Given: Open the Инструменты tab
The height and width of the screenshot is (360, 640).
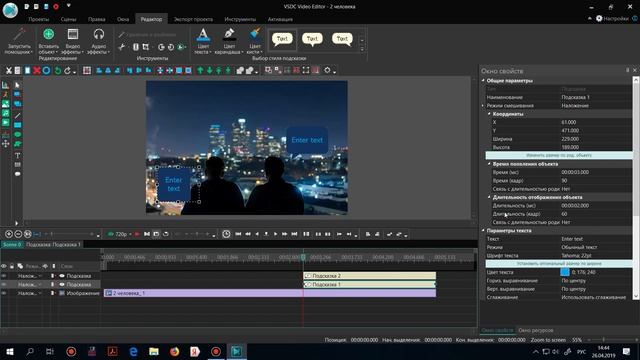Looking at the screenshot, I should coord(240,19).
